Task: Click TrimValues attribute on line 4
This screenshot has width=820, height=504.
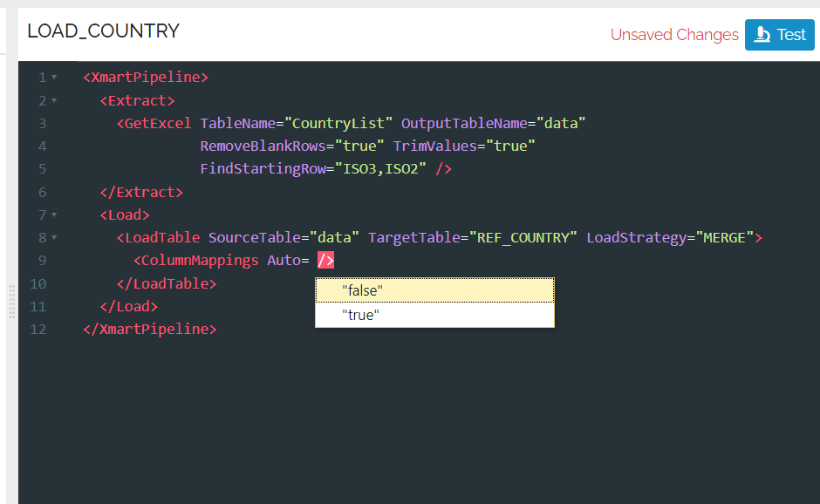Action: (x=434, y=146)
